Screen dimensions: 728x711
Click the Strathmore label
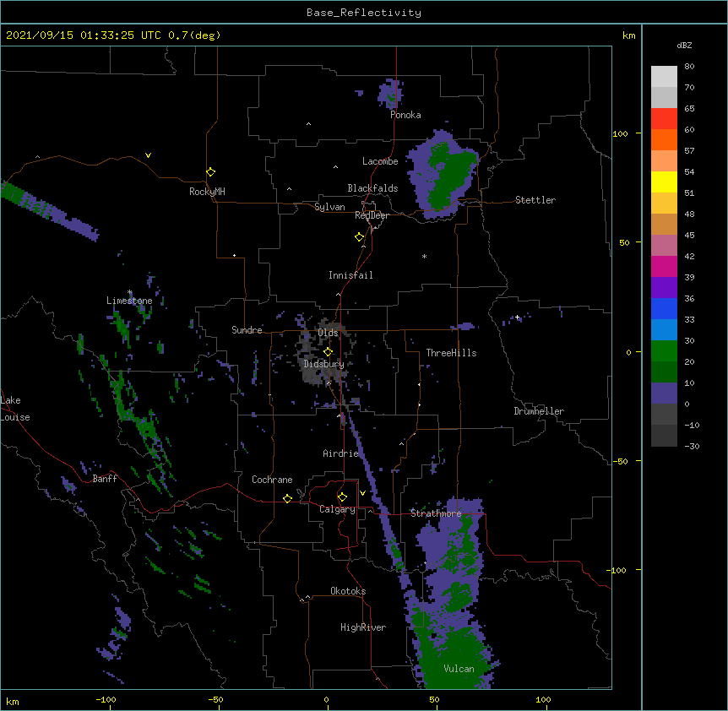point(436,513)
